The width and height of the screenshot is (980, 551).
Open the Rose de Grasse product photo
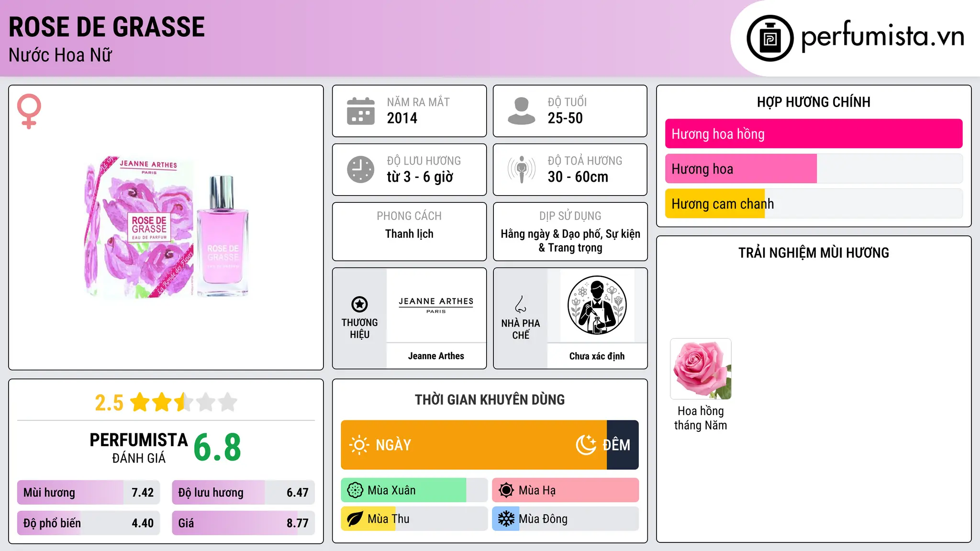(x=166, y=228)
